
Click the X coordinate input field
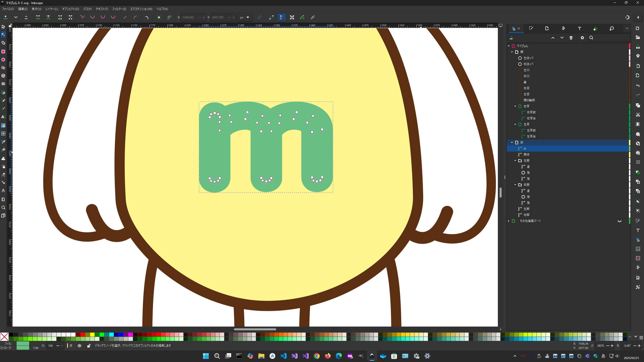[x=189, y=17]
